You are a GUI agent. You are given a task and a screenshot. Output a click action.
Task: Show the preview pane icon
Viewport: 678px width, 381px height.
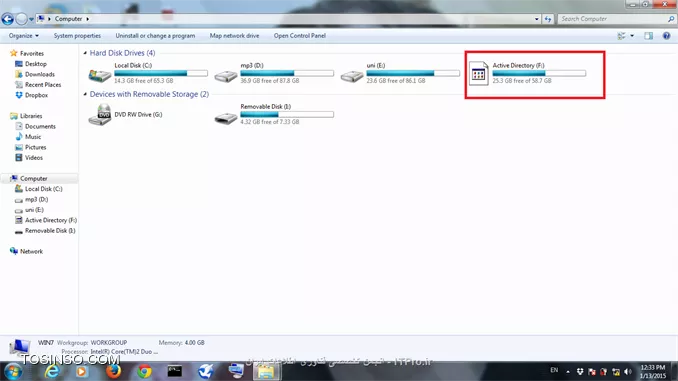click(x=648, y=36)
